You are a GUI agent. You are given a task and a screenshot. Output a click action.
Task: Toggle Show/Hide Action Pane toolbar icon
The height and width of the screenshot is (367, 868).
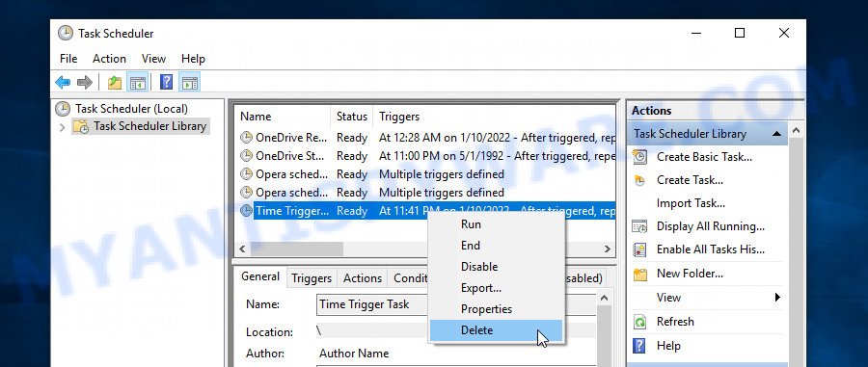tap(190, 83)
